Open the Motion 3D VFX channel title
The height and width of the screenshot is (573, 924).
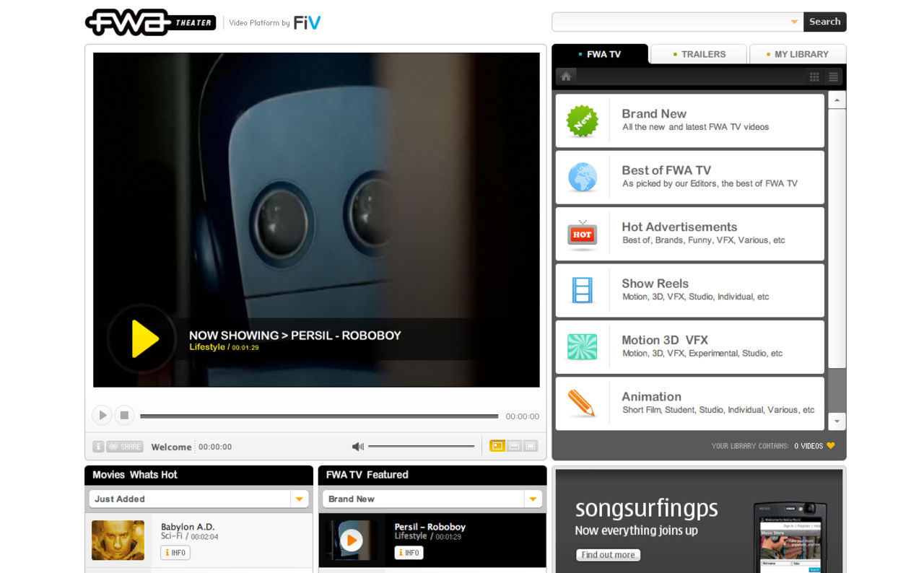point(665,340)
